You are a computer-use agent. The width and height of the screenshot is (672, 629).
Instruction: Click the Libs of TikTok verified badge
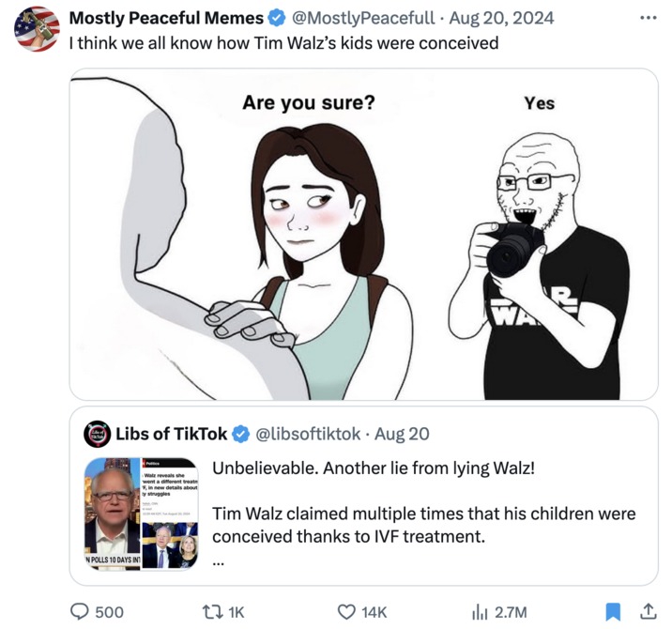[x=241, y=434]
